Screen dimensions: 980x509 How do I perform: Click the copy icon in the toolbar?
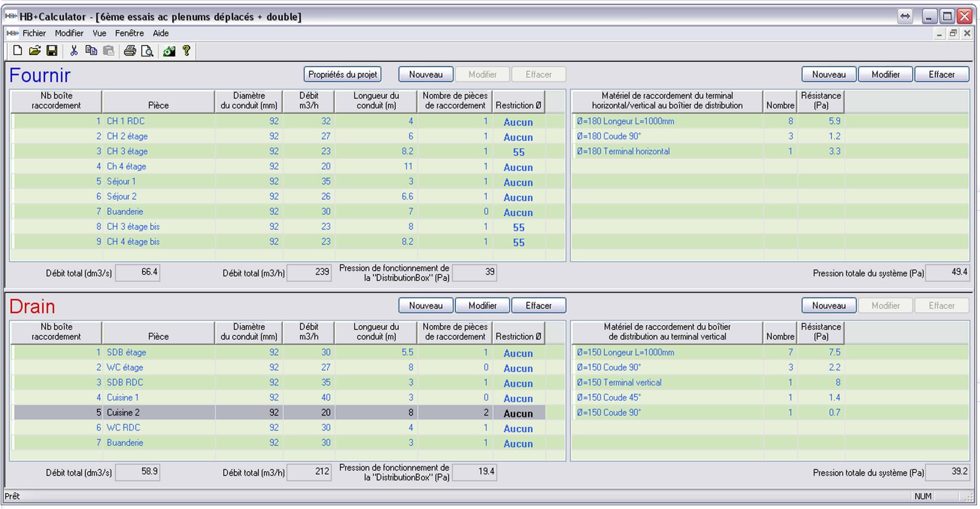point(91,51)
